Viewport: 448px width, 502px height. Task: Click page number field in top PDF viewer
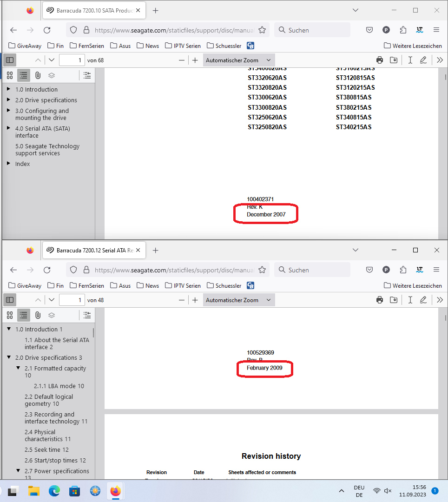point(72,60)
